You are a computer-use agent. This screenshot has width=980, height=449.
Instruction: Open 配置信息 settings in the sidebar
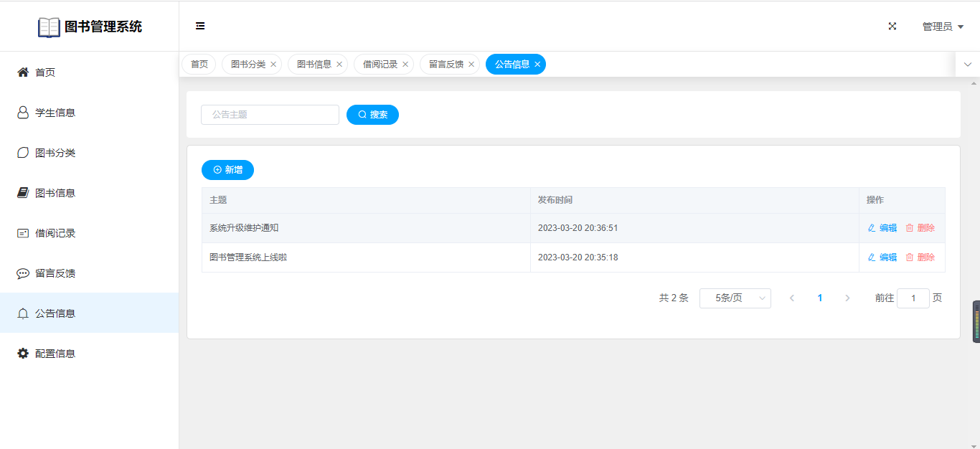pyautogui.click(x=55, y=354)
